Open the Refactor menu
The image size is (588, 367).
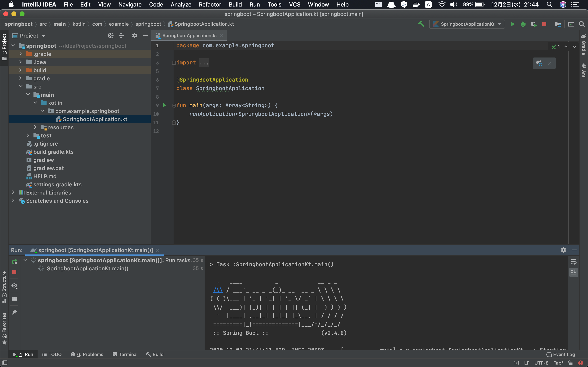(210, 4)
